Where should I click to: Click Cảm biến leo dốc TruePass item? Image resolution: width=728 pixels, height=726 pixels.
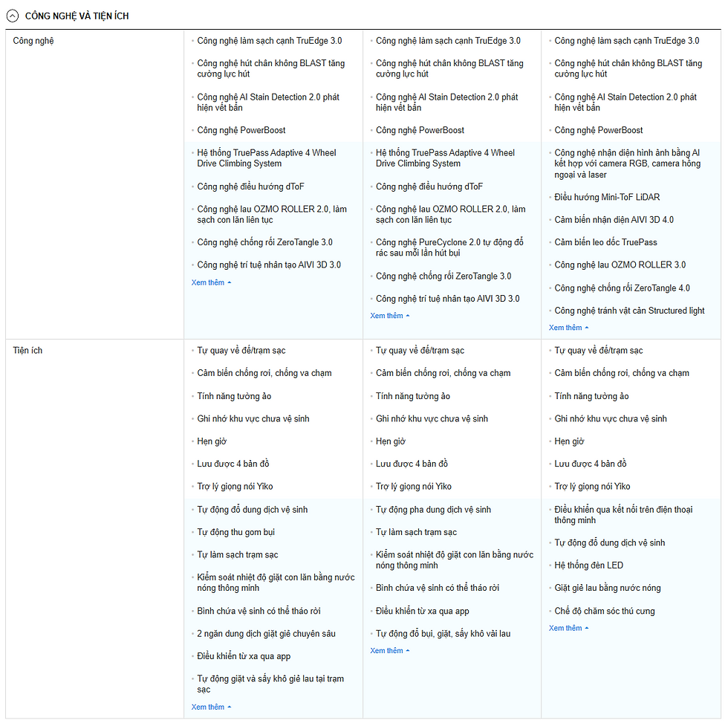[606, 242]
